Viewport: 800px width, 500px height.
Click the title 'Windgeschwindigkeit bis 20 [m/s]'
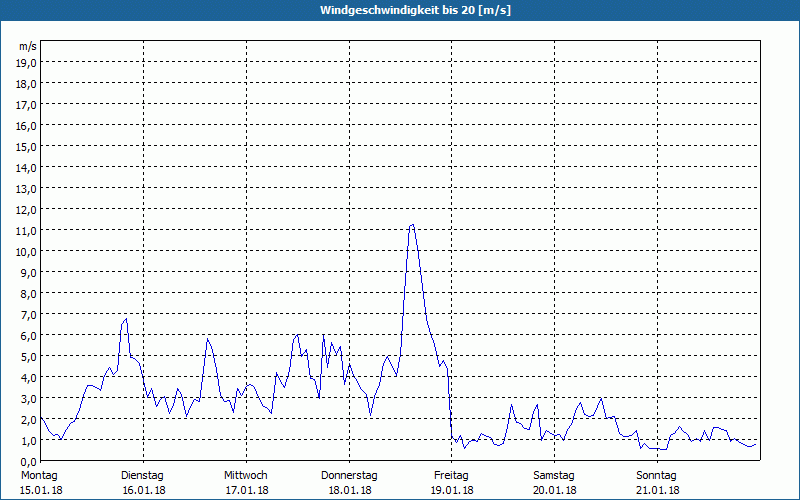pos(415,10)
